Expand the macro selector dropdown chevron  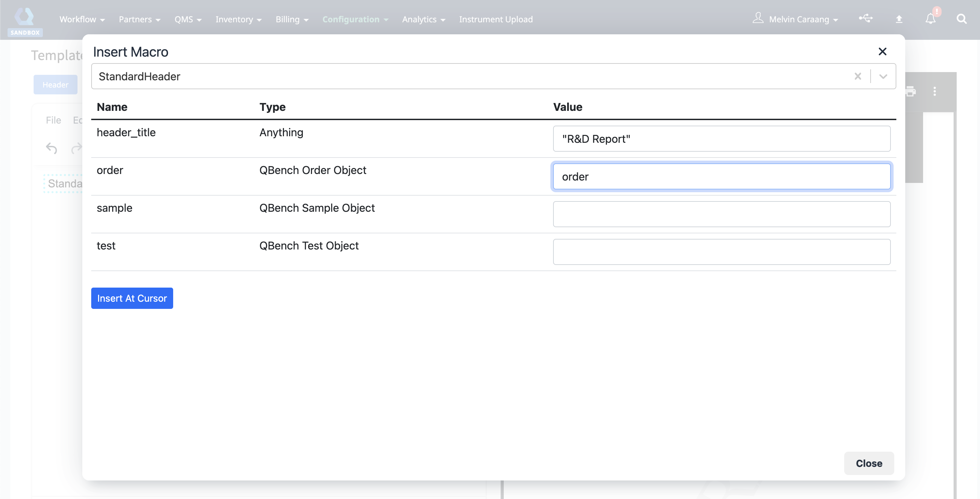[x=883, y=76]
